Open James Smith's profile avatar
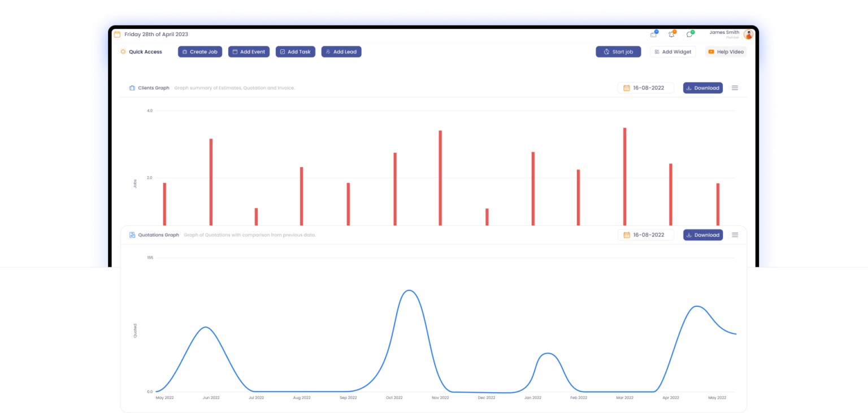This screenshot has height=413, width=868. (748, 34)
